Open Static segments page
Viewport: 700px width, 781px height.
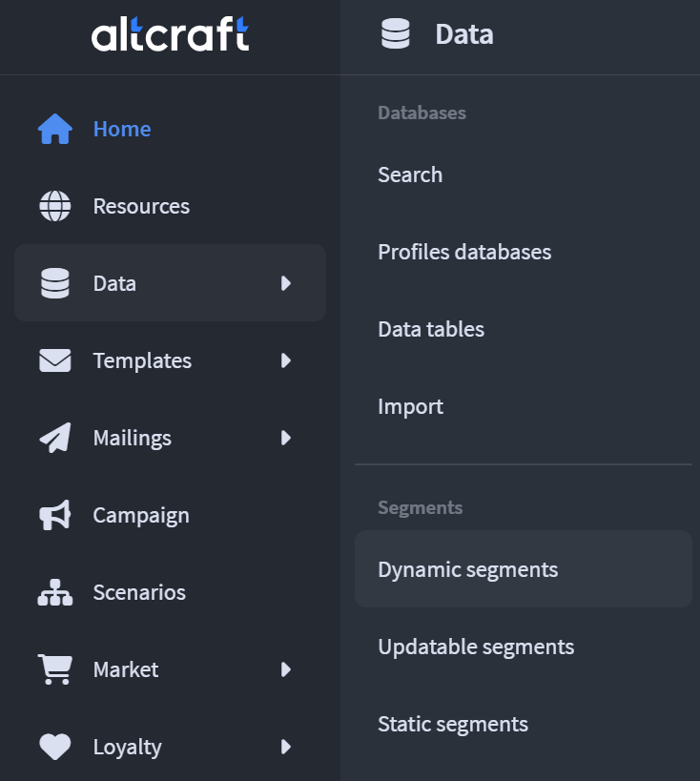pos(453,724)
